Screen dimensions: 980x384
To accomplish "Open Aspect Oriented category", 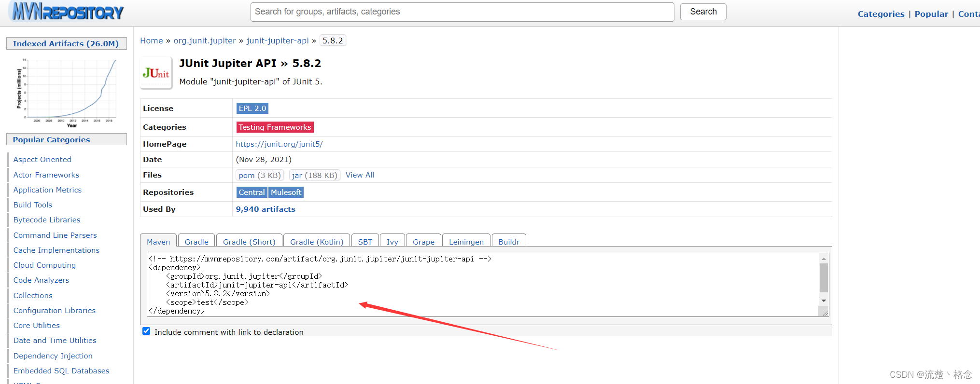I will click(x=42, y=159).
